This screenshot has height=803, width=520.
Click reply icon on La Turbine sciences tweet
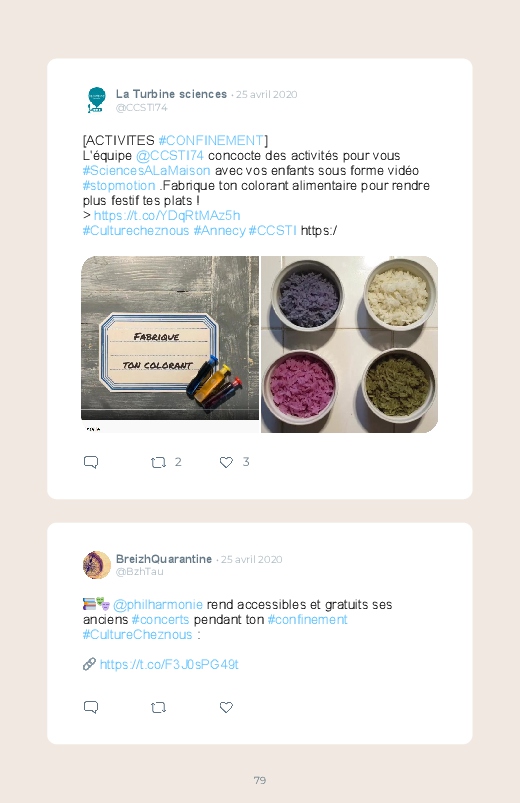[x=91, y=462]
